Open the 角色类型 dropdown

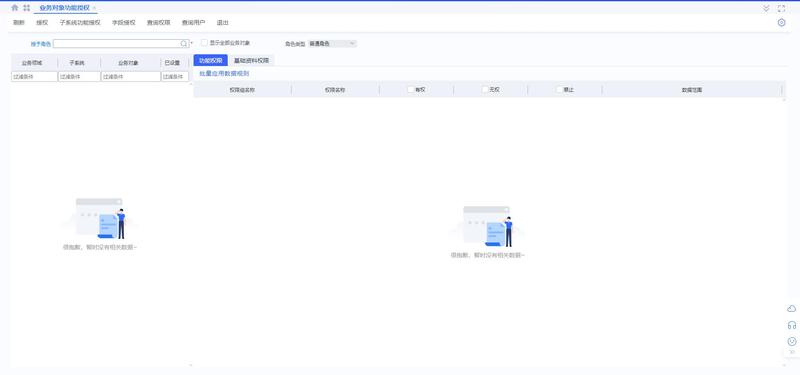tap(332, 44)
